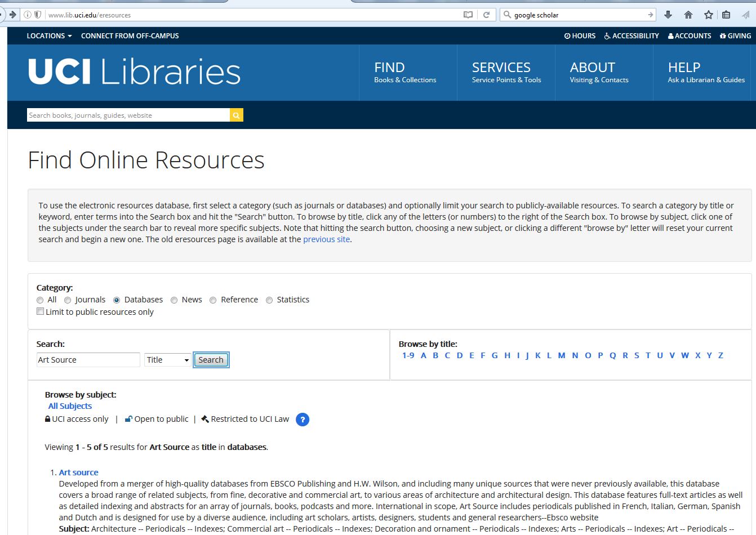Browse titles starting with letter W
This screenshot has height=535, width=756.
[x=685, y=355]
